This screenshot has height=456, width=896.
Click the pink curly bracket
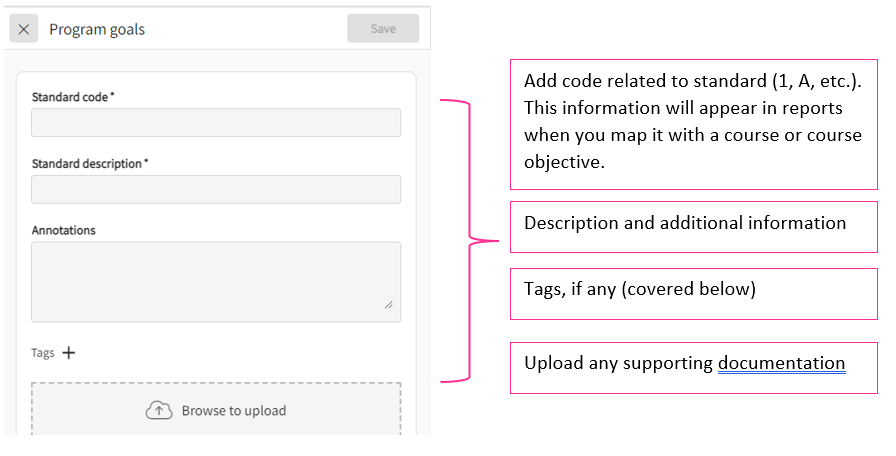(468, 240)
